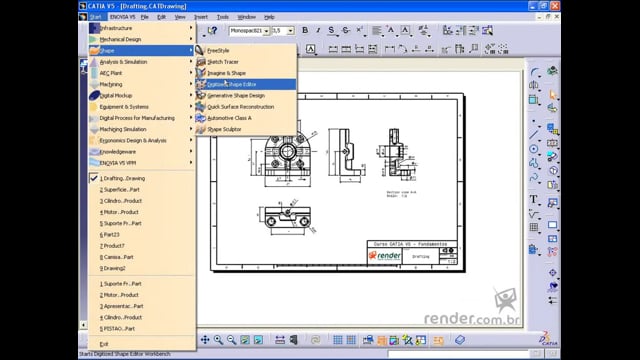640x360 pixels.
Task: Expand Digital Mockup submenu
Action: pyautogui.click(x=142, y=96)
